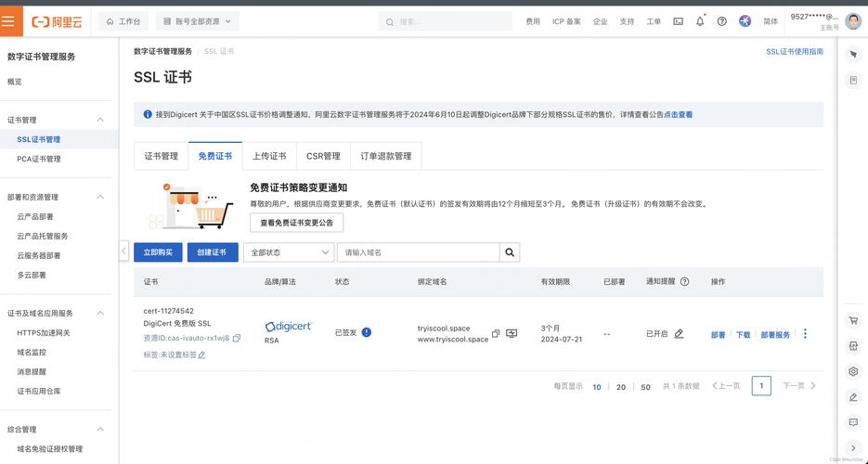
Task: Open more actions three-dot menu
Action: coord(805,333)
